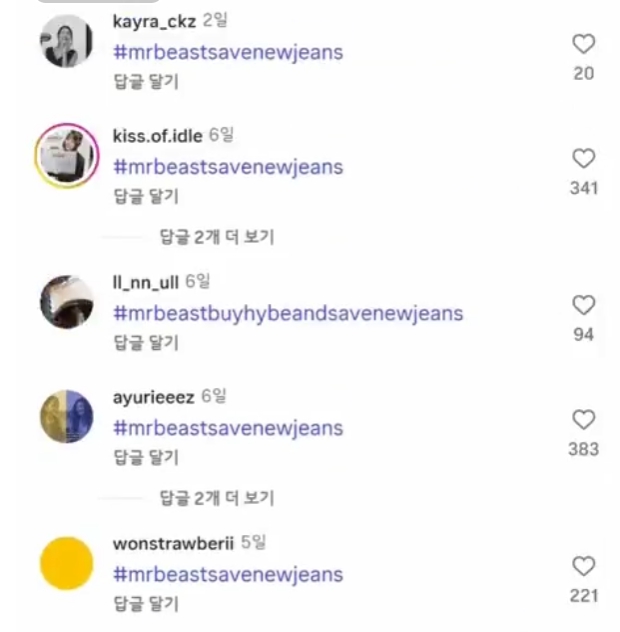Viewport: 620px width, 632px height.
Task: Open ll_nn_ull's profile avatar
Action: pyautogui.click(x=66, y=302)
